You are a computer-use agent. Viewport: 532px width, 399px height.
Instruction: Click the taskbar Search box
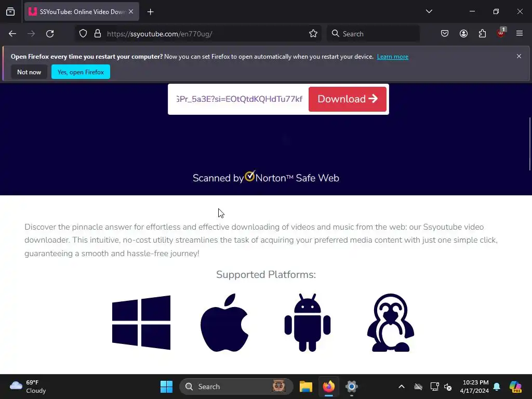(236, 387)
